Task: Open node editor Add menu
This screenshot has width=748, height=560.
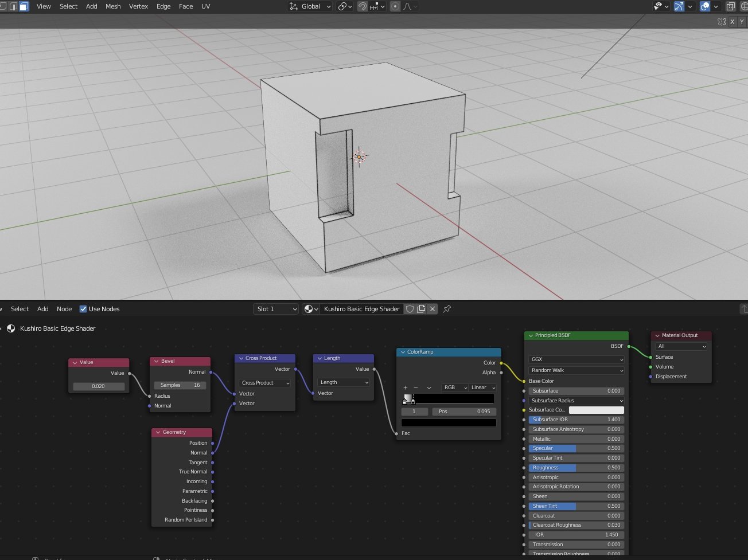Action: [43, 309]
